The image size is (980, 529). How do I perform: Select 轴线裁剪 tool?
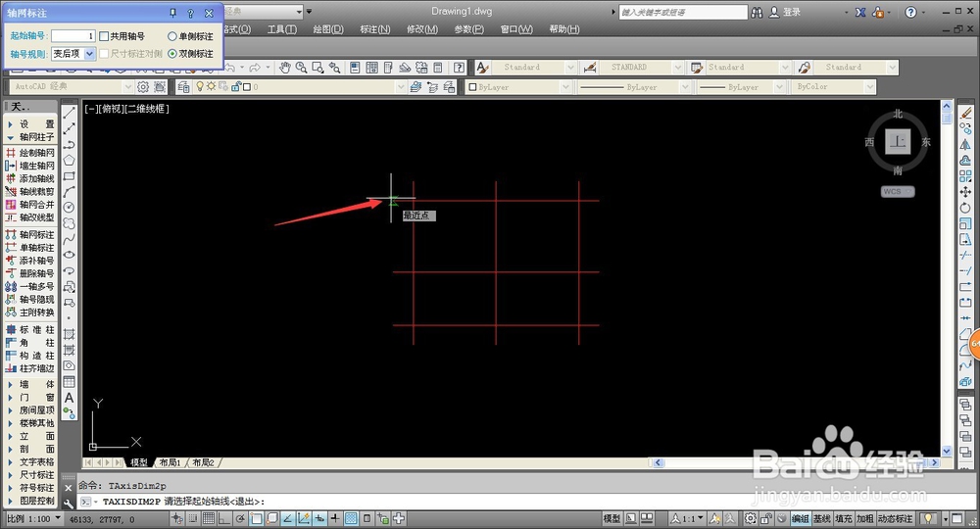coord(30,192)
